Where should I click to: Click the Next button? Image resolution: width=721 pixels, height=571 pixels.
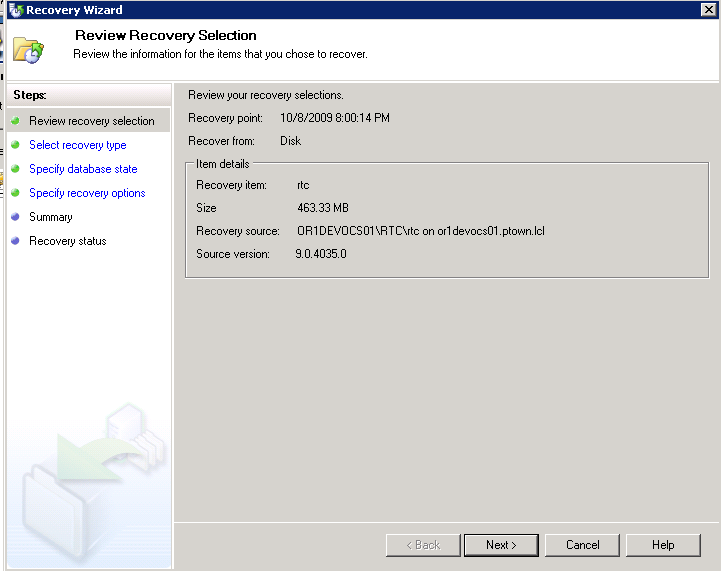pos(501,545)
